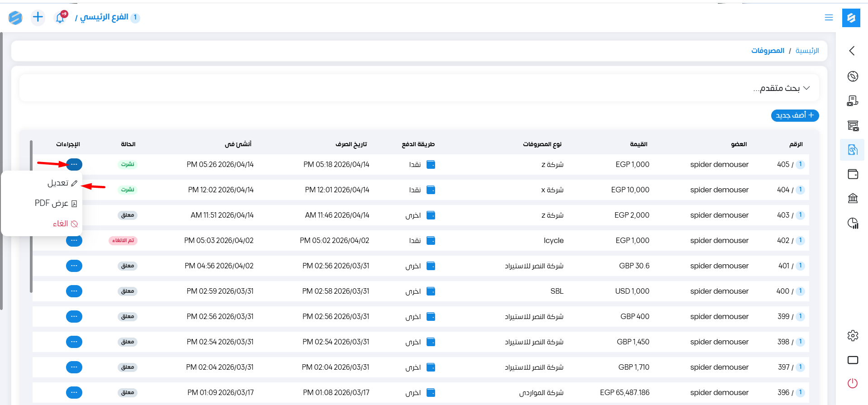The image size is (868, 405).
Task: Click the red power logout icon
Action: [853, 383]
